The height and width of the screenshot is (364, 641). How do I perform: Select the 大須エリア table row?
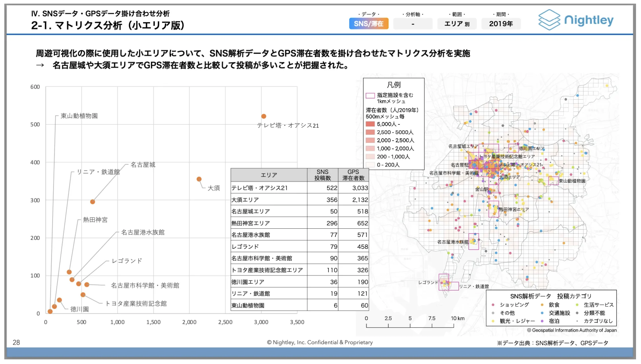coord(300,200)
